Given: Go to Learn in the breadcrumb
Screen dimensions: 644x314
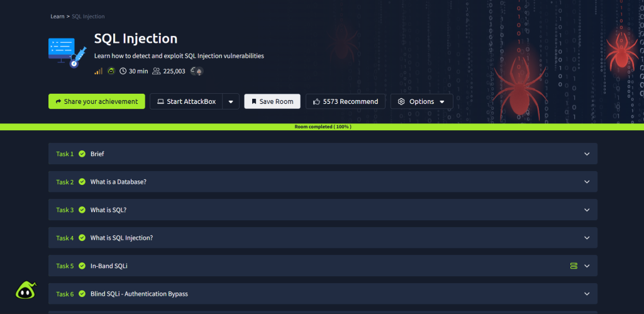Looking at the screenshot, I should 57,16.
